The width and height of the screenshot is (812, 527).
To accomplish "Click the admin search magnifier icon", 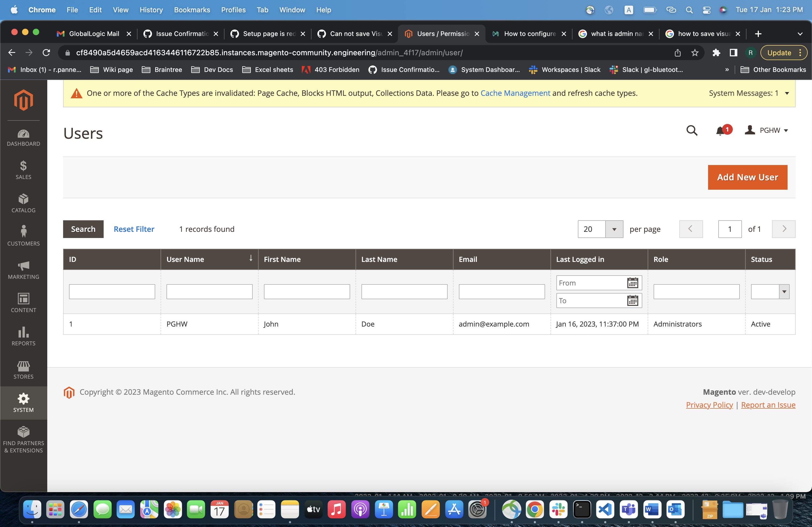I will 692,131.
